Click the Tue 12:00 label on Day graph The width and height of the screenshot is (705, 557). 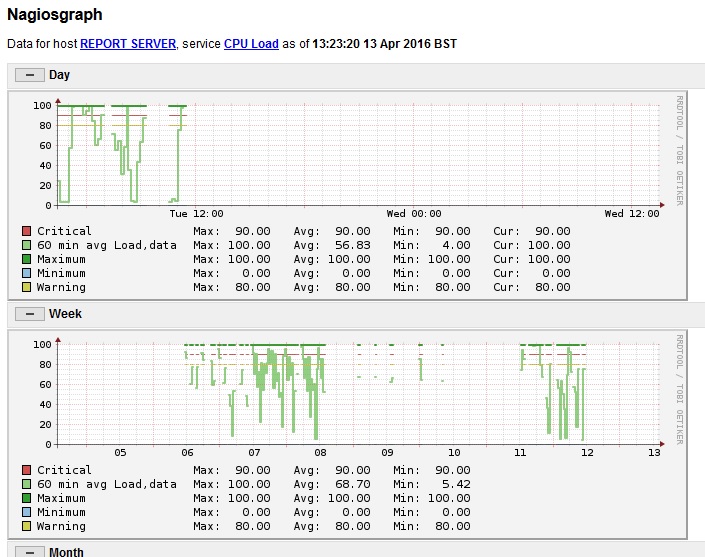[x=196, y=213]
